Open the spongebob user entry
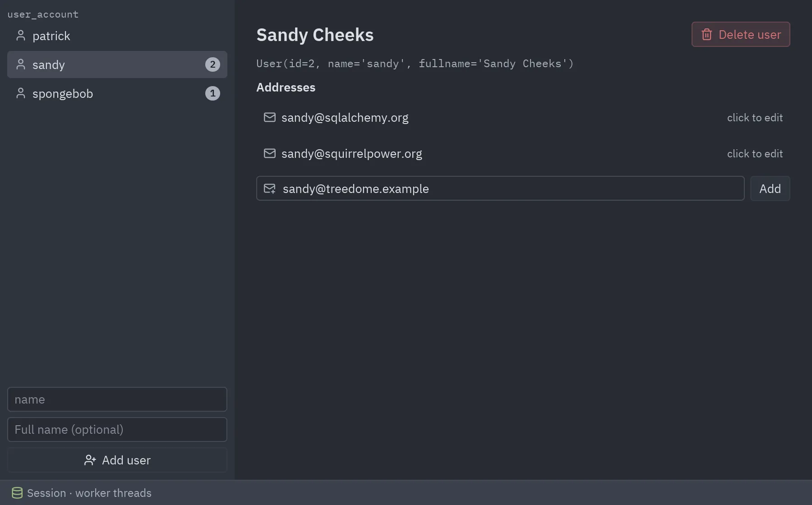The width and height of the screenshot is (812, 505). 117,93
